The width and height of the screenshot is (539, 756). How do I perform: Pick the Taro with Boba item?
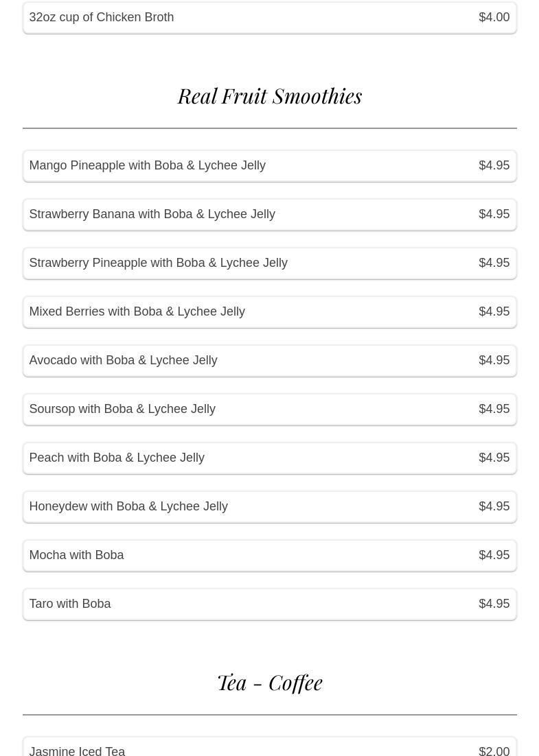(x=70, y=604)
